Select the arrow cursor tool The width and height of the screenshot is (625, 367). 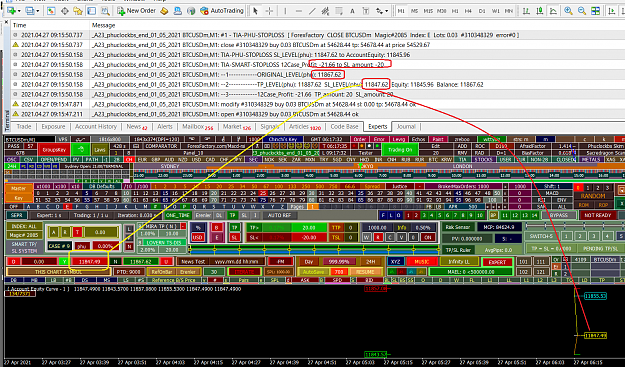tap(256, 11)
